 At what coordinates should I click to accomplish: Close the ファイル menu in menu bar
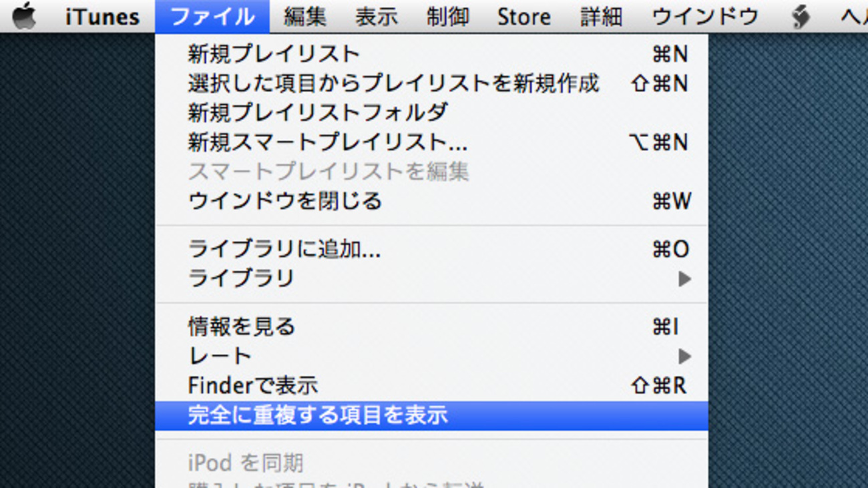click(212, 16)
